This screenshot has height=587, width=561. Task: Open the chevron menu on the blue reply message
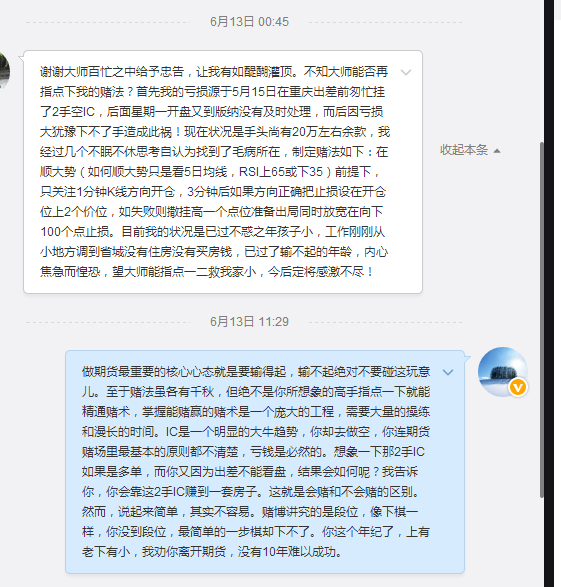coord(448,372)
